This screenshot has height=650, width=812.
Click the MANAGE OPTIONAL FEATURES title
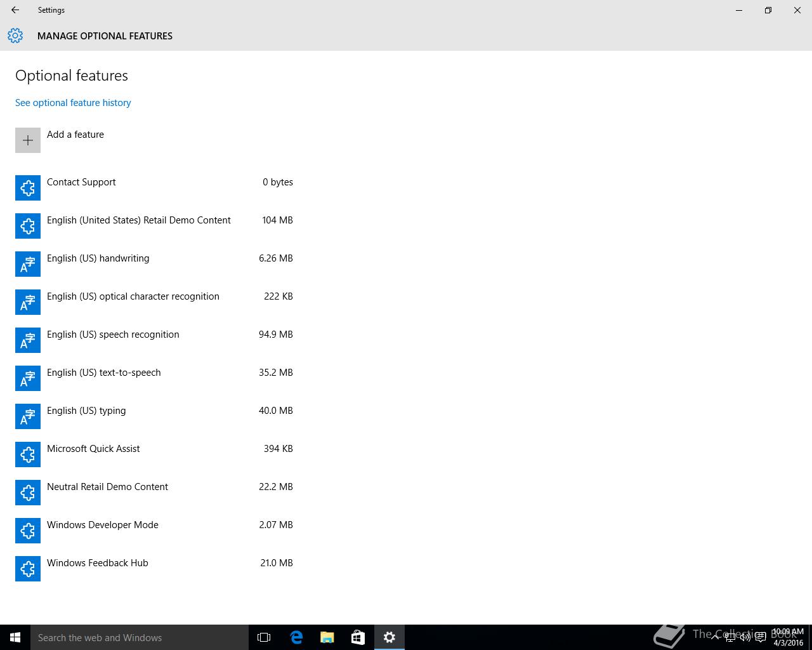point(105,36)
